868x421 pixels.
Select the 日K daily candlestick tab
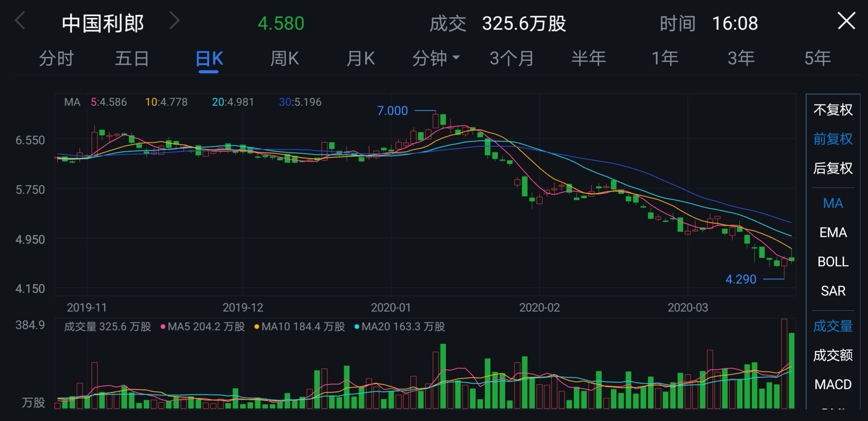tap(209, 59)
